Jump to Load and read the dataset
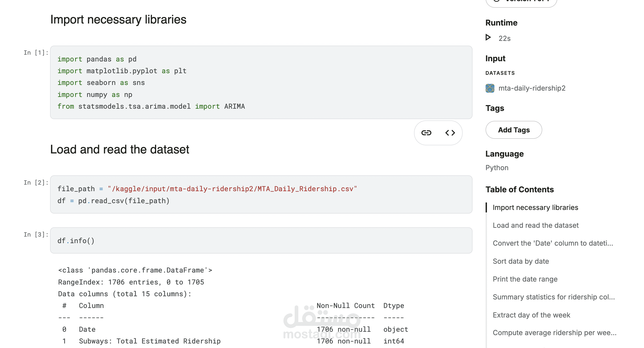 click(535, 225)
